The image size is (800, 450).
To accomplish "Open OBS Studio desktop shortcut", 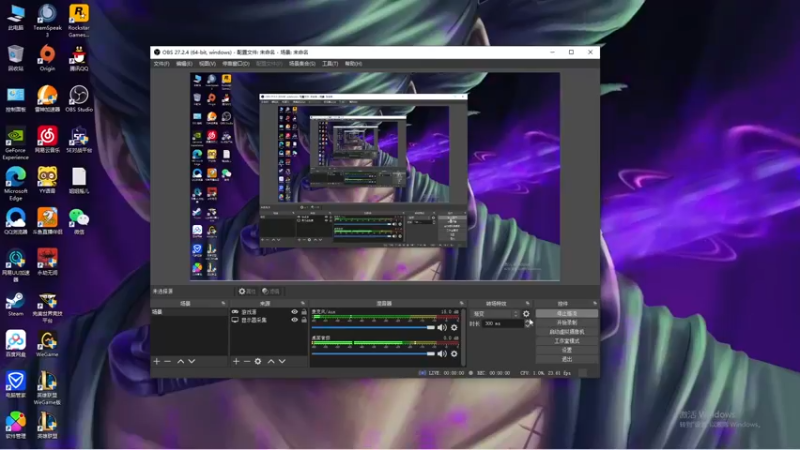I will point(79,98).
